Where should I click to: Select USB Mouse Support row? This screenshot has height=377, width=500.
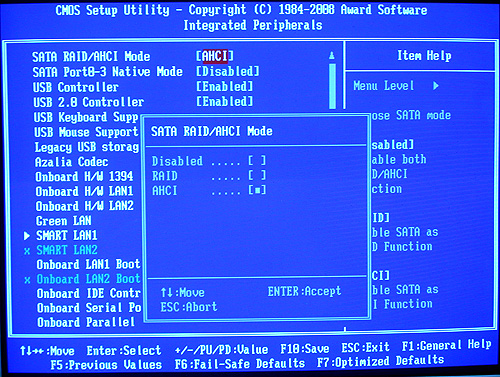86,132
